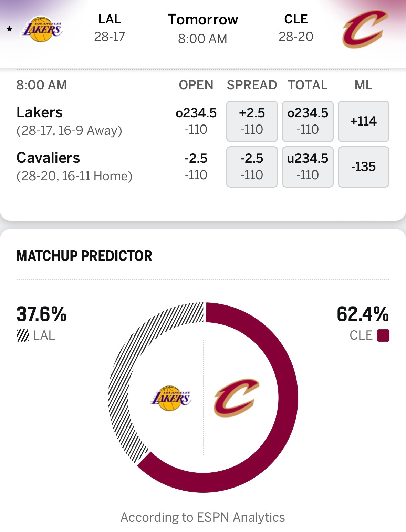Tap the favorite star beside Lakers logo

pos(9,29)
